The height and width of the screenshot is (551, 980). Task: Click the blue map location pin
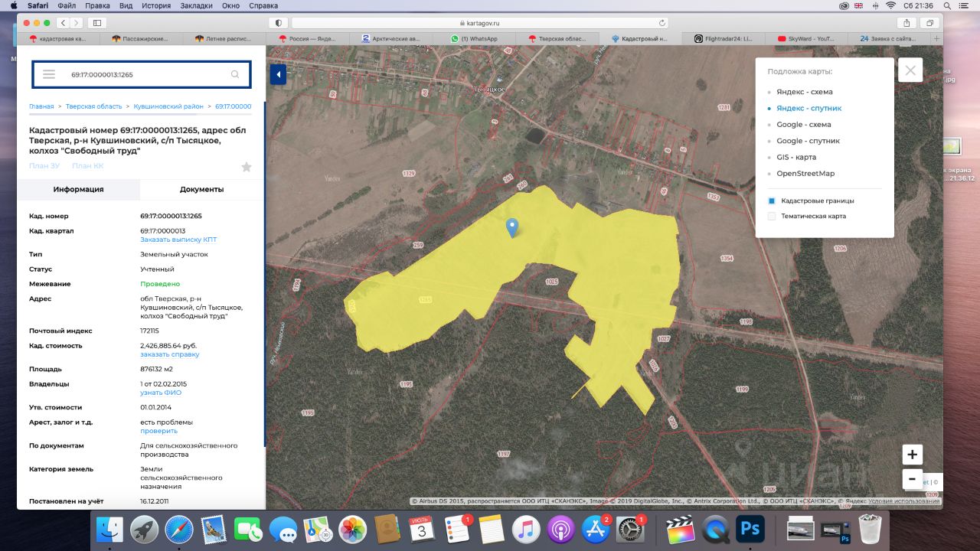512,227
